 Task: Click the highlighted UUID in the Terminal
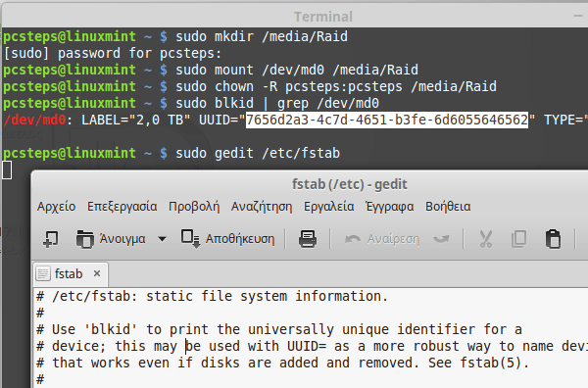pyautogui.click(x=387, y=120)
